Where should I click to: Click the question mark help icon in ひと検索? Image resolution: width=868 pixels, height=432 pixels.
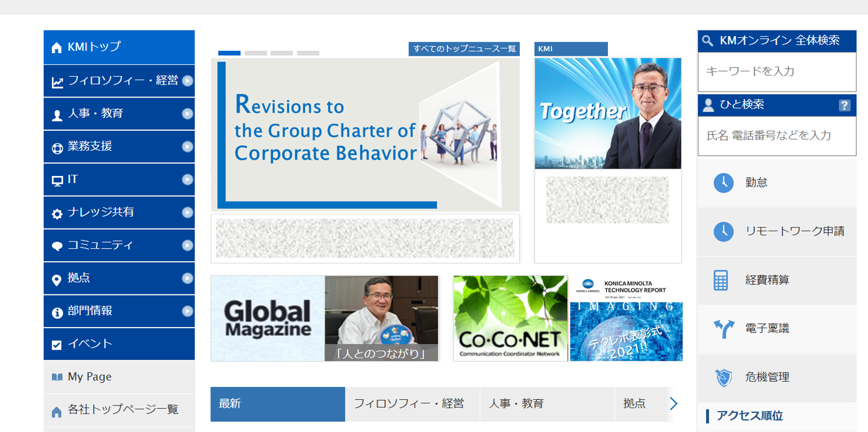[x=844, y=105]
